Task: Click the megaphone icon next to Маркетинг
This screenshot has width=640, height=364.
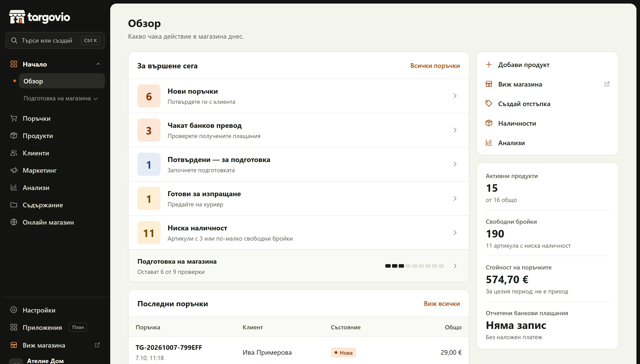Action: tap(14, 170)
